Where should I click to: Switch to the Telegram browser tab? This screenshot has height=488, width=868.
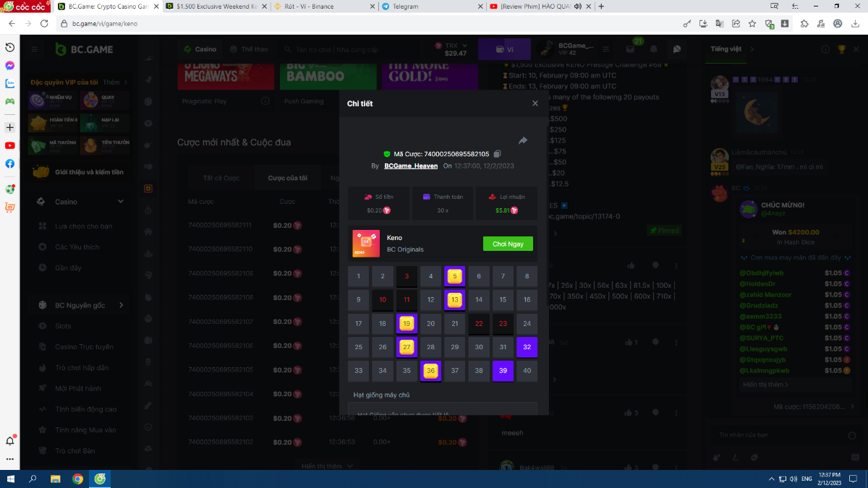click(430, 7)
